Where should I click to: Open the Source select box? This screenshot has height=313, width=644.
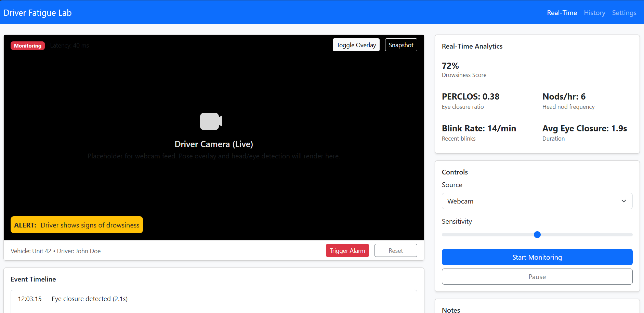click(537, 201)
